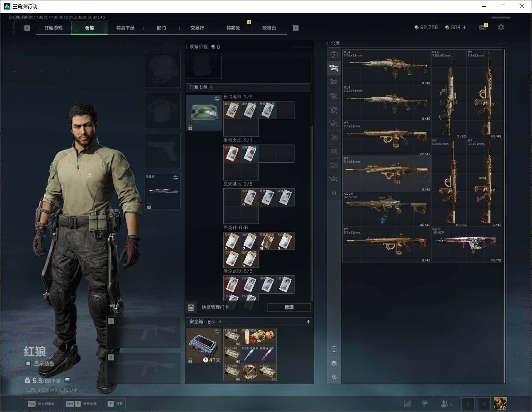Image resolution: width=532 pixels, height=412 pixels.
Task: Click the flag icon in bottom bar
Action: point(425,404)
